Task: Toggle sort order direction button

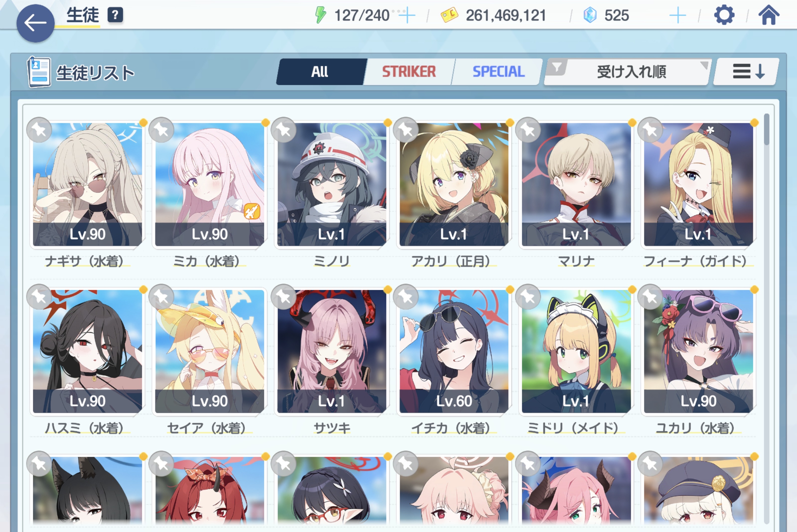Action: click(746, 71)
